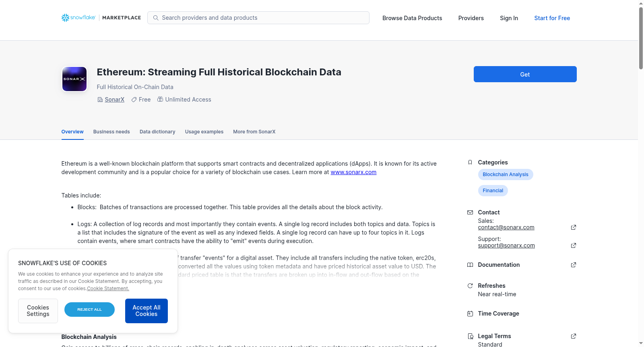Click the provider building icon beside SonarX
The image size is (644, 347).
pyautogui.click(x=100, y=100)
